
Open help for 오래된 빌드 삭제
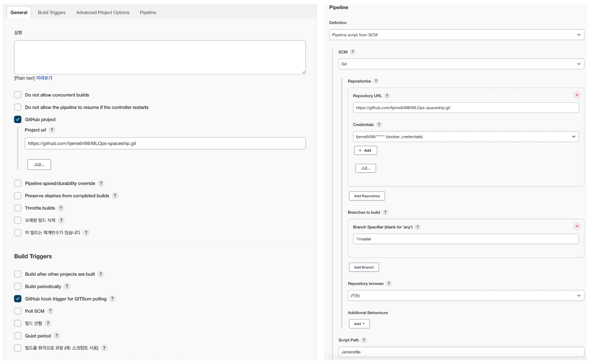61,220
